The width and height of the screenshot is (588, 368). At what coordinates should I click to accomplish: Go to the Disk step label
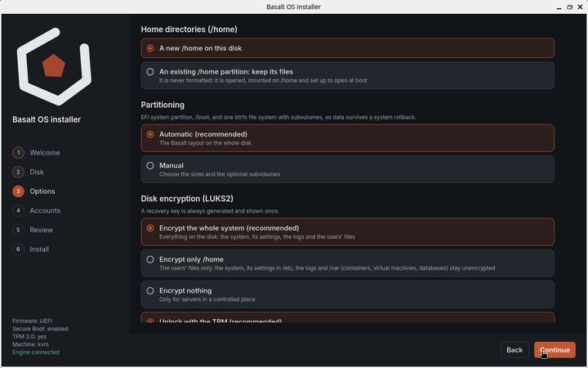[37, 172]
